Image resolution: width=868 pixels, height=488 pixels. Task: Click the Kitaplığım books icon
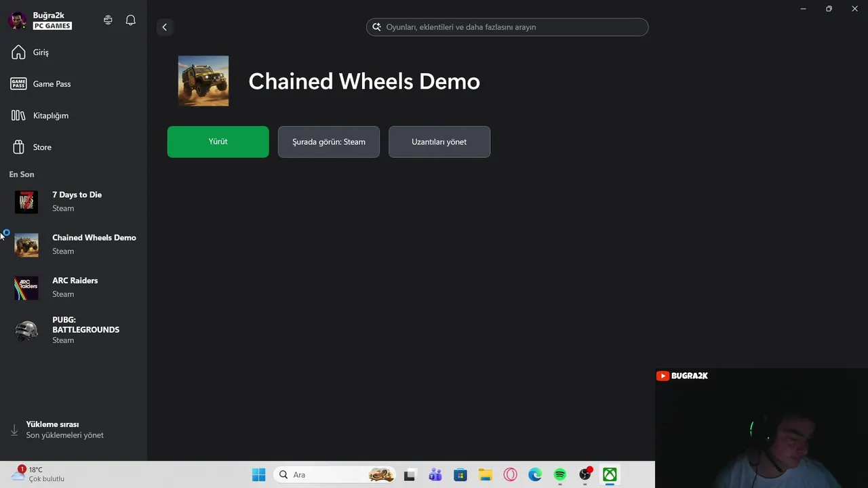pos(18,115)
